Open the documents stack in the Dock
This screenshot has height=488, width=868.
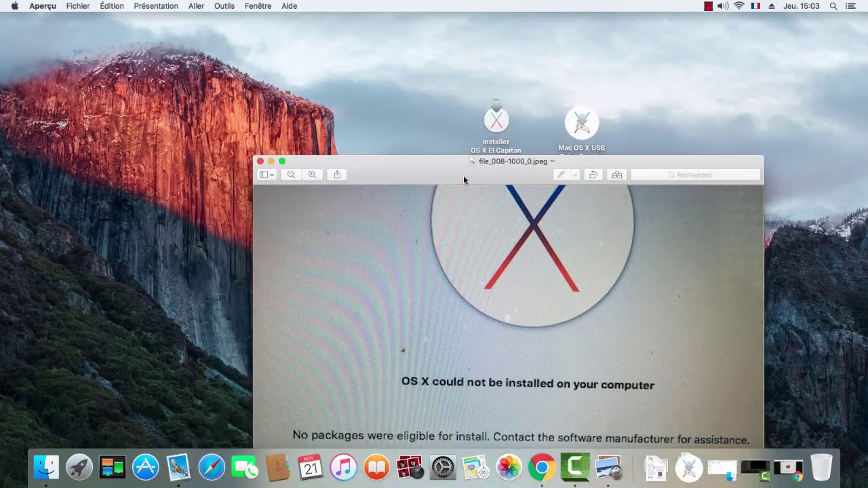656,467
